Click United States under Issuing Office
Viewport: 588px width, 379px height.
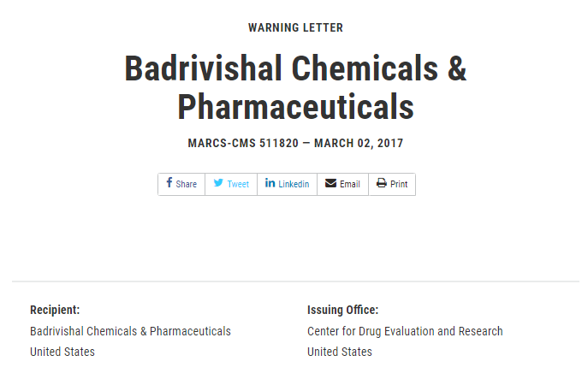340,352
